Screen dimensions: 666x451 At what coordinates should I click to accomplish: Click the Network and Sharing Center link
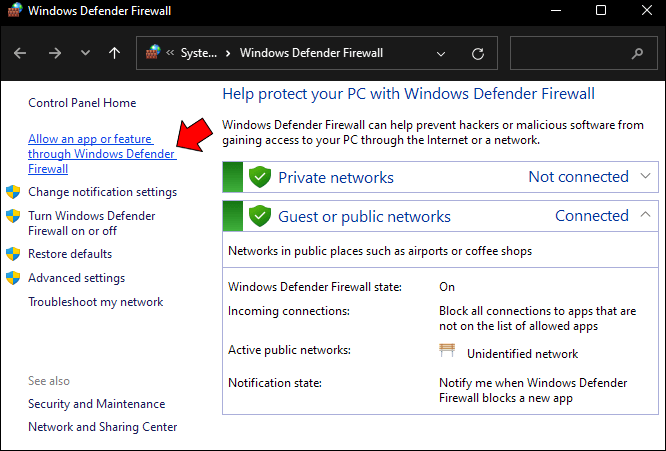coord(102,427)
